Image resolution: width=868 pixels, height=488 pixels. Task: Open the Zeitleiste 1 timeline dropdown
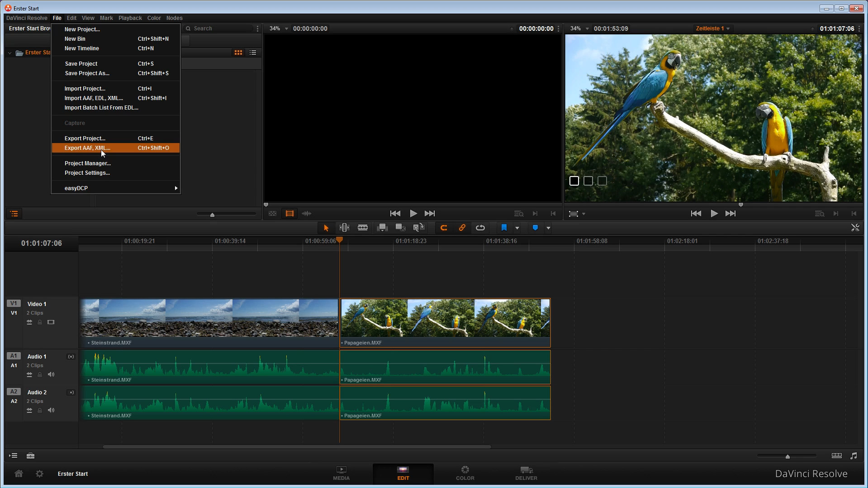coord(713,29)
